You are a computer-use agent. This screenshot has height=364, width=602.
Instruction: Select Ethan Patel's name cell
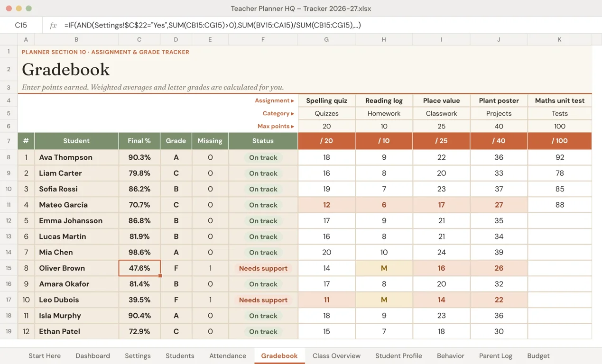click(x=76, y=331)
